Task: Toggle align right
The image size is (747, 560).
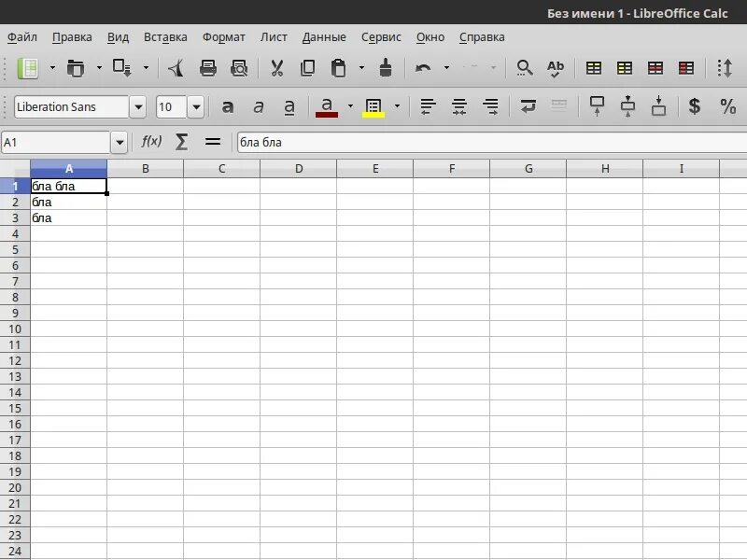Action: pos(490,106)
